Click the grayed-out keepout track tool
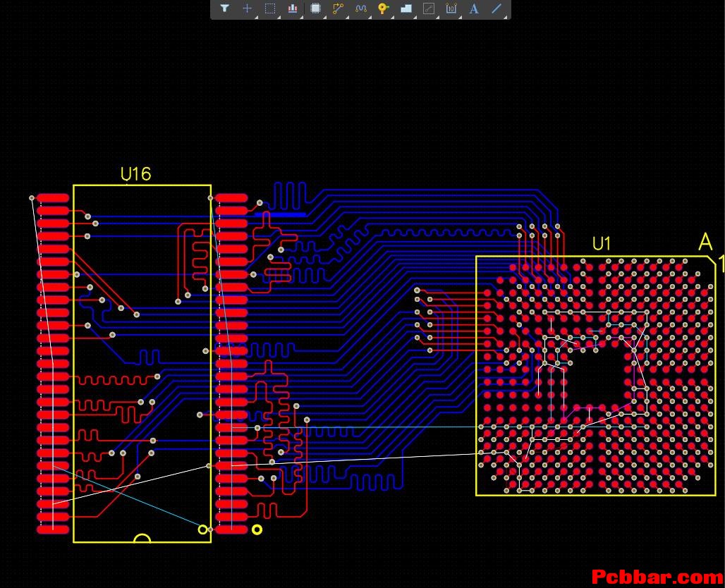This screenshot has width=725, height=588. coord(429,8)
